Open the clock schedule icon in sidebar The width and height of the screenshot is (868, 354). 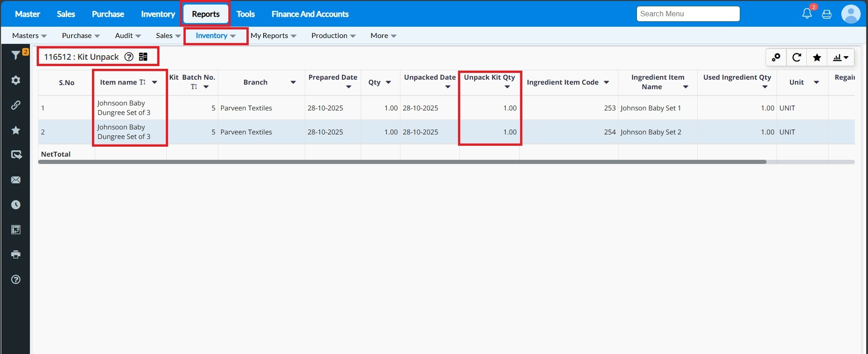(16, 205)
